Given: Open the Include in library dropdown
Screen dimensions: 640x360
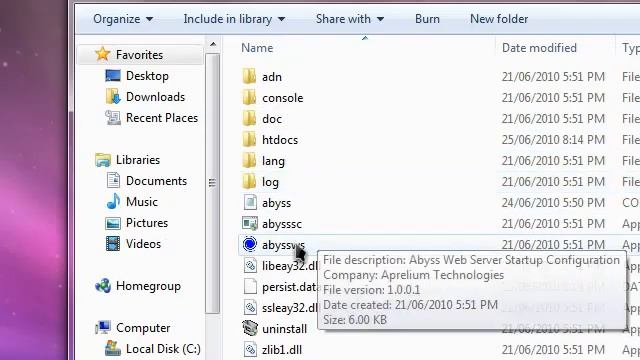Looking at the screenshot, I should pyautogui.click(x=234, y=19).
